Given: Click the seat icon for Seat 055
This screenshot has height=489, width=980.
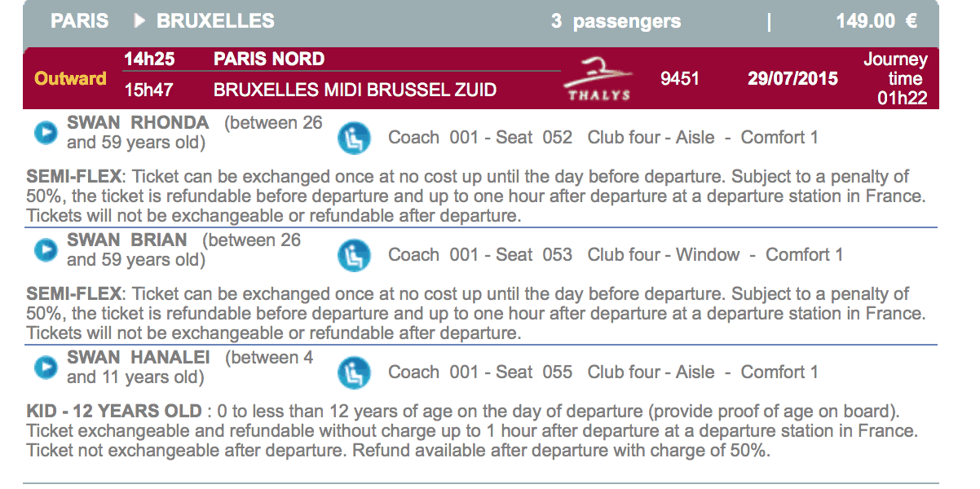Looking at the screenshot, I should (x=354, y=372).
